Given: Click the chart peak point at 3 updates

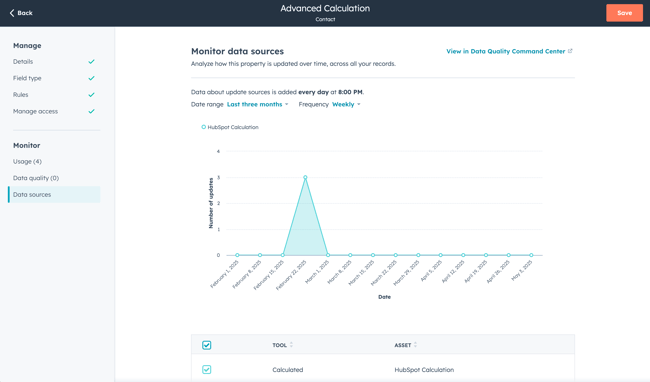Looking at the screenshot, I should [305, 177].
